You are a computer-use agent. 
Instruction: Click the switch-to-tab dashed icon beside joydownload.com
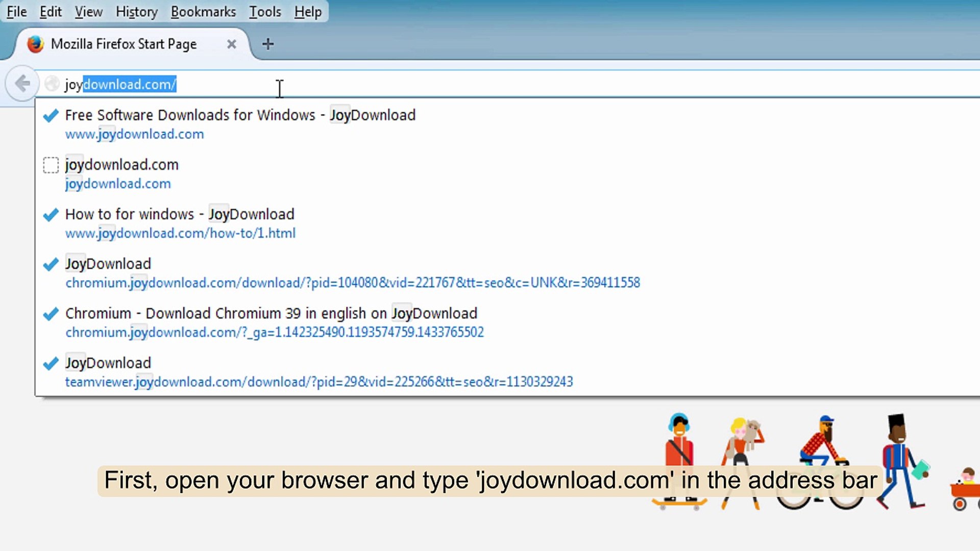pyautogui.click(x=51, y=165)
